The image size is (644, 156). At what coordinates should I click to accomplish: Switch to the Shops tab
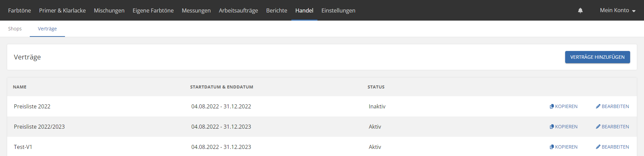click(x=15, y=29)
